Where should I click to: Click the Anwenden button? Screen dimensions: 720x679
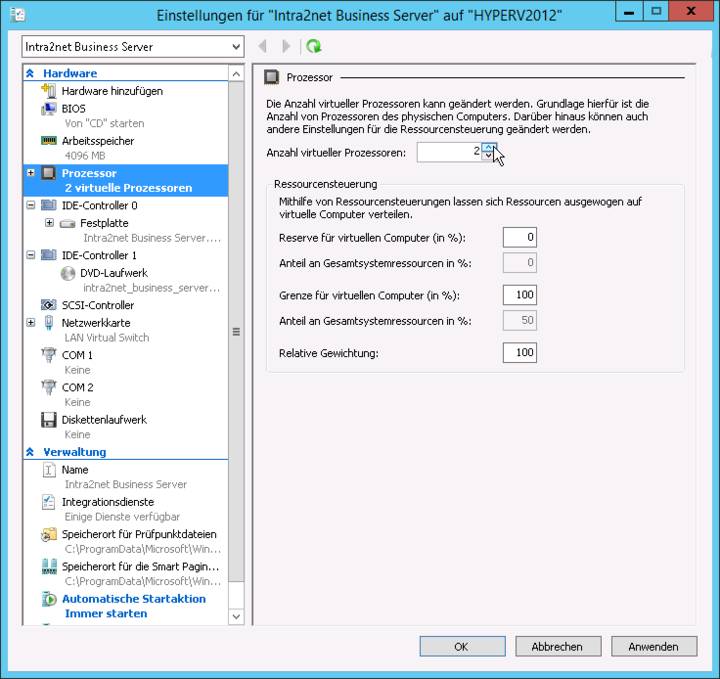tap(654, 646)
